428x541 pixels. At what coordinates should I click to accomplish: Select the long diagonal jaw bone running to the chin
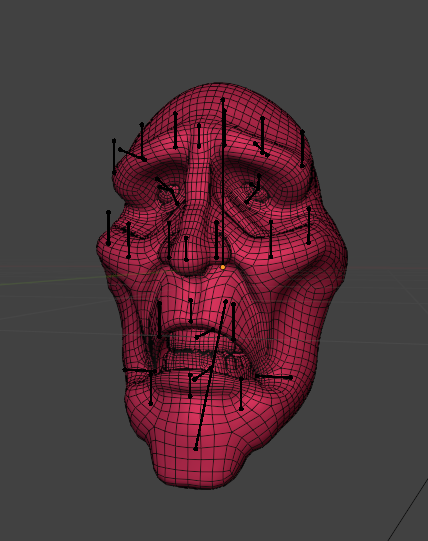(x=211, y=375)
